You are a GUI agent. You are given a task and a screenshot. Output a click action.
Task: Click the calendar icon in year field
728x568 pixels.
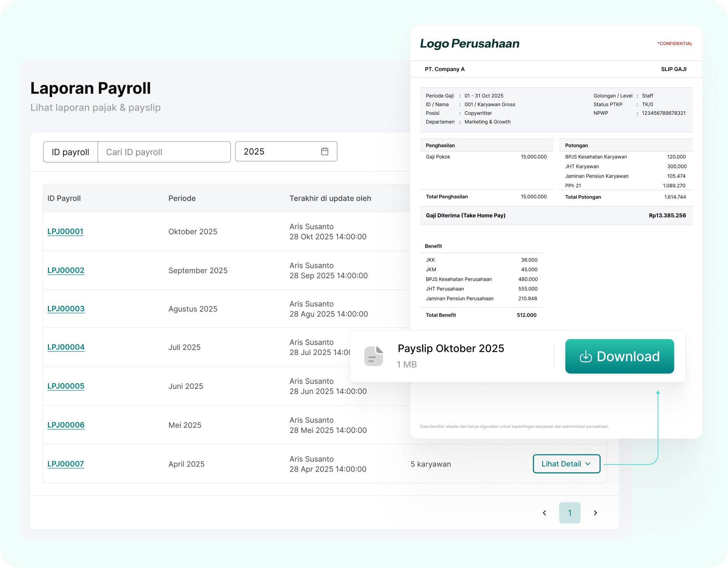(324, 151)
